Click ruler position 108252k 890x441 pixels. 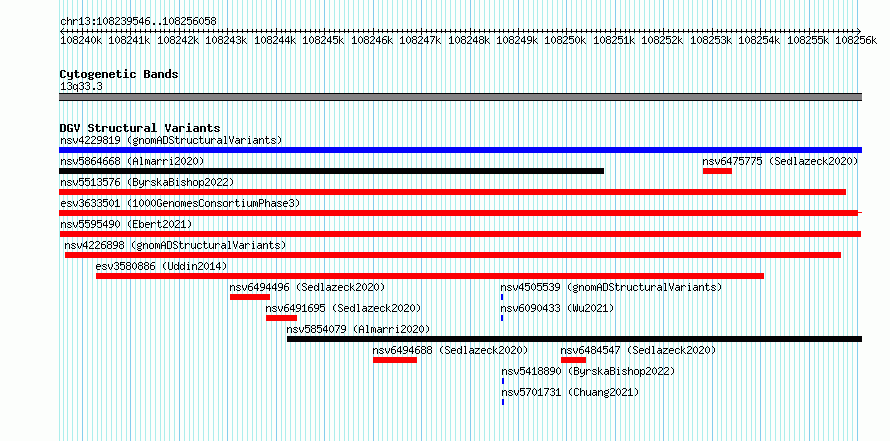(x=664, y=40)
